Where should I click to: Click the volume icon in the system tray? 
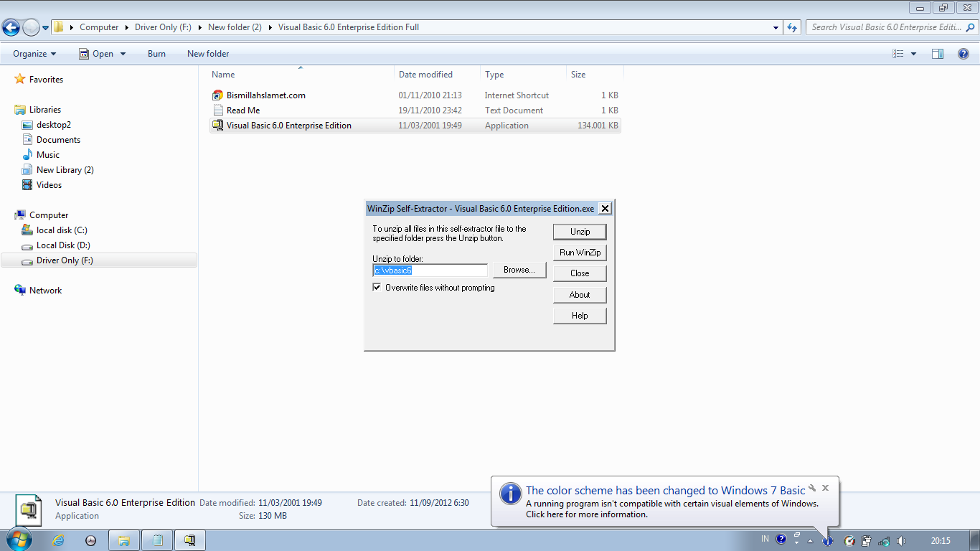tap(900, 540)
